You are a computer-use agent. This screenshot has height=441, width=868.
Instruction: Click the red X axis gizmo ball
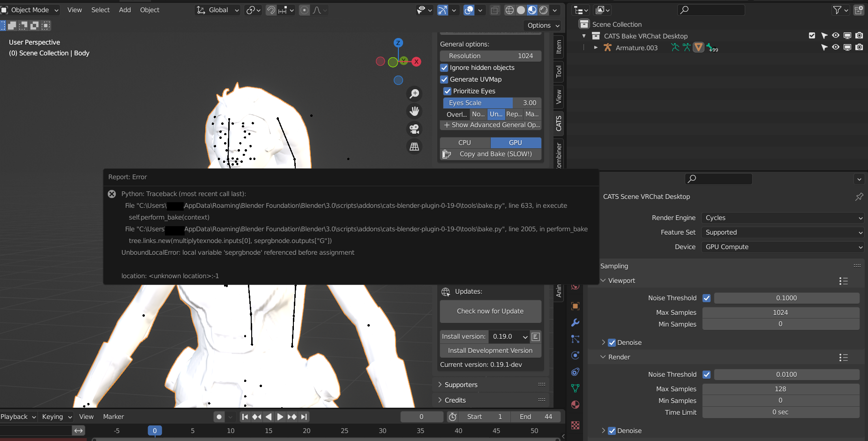pos(416,61)
